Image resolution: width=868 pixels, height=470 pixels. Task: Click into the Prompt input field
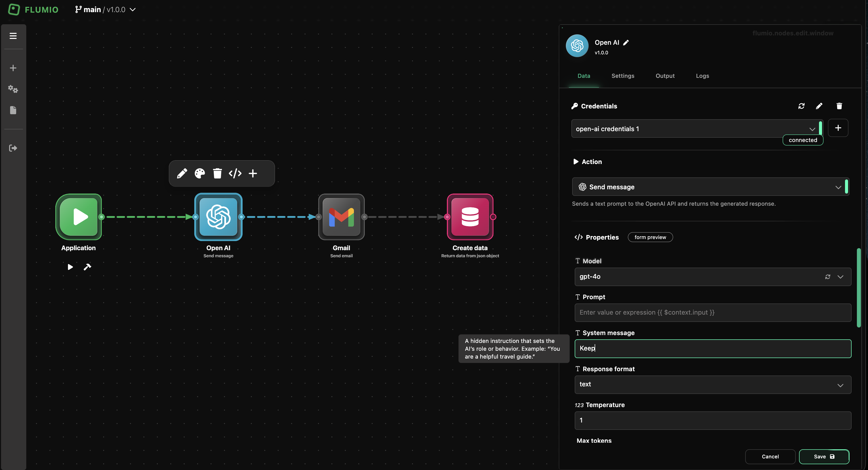point(712,313)
